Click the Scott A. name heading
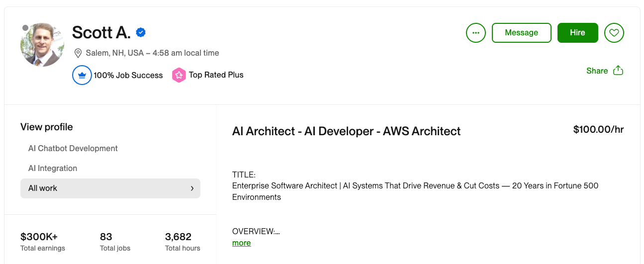 point(101,33)
